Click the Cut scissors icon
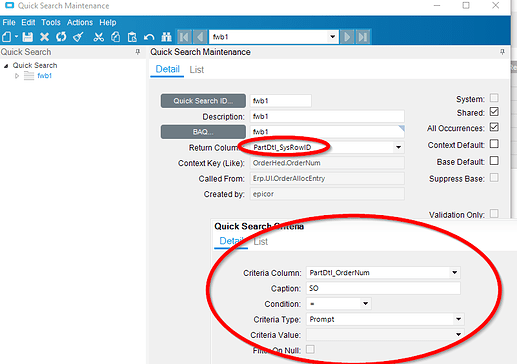Screen dimensions: 517x364 [98, 37]
